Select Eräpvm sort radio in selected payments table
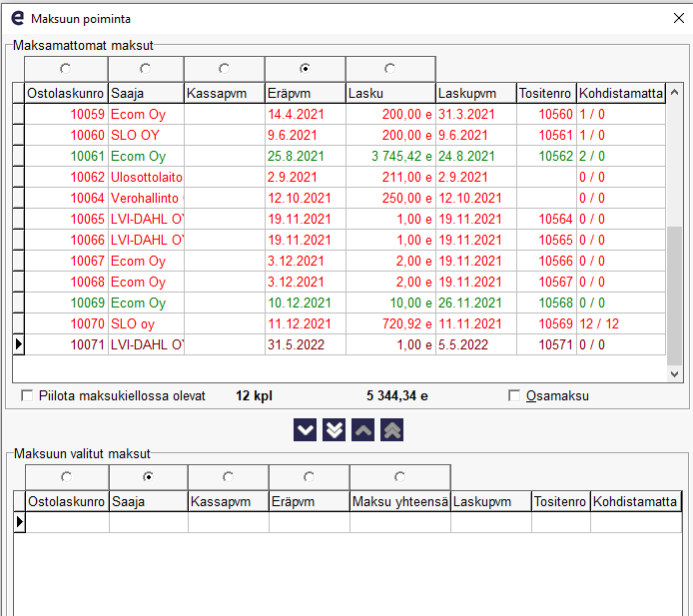The width and height of the screenshot is (693, 616). pos(309,477)
